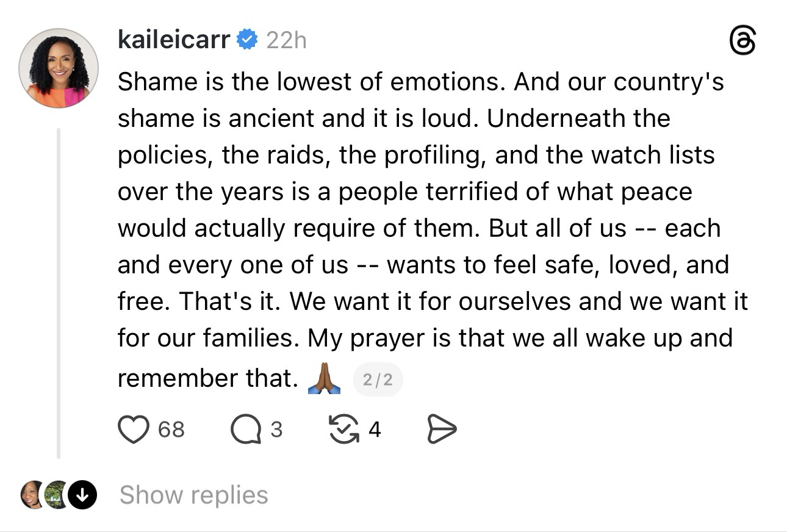Screen dimensions: 787x532
Task: Show replies to this post
Action: [193, 495]
